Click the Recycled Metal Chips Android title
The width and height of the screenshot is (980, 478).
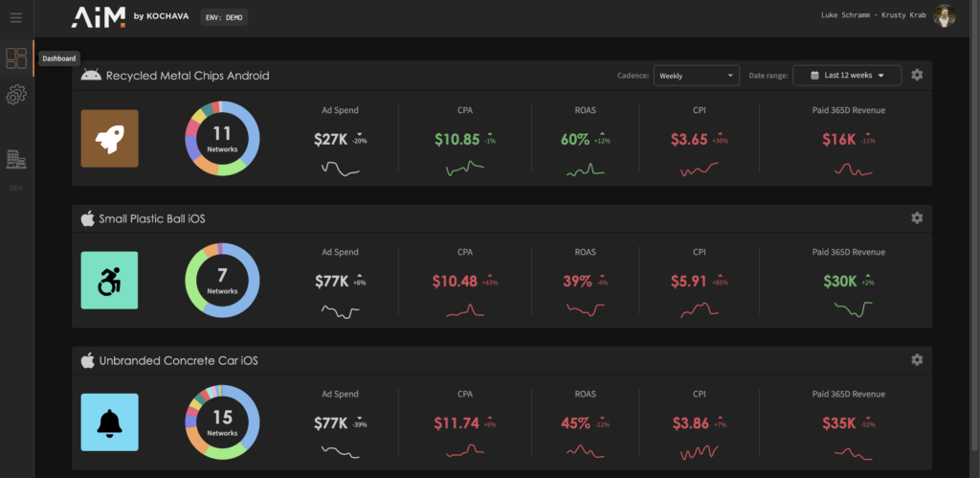187,76
